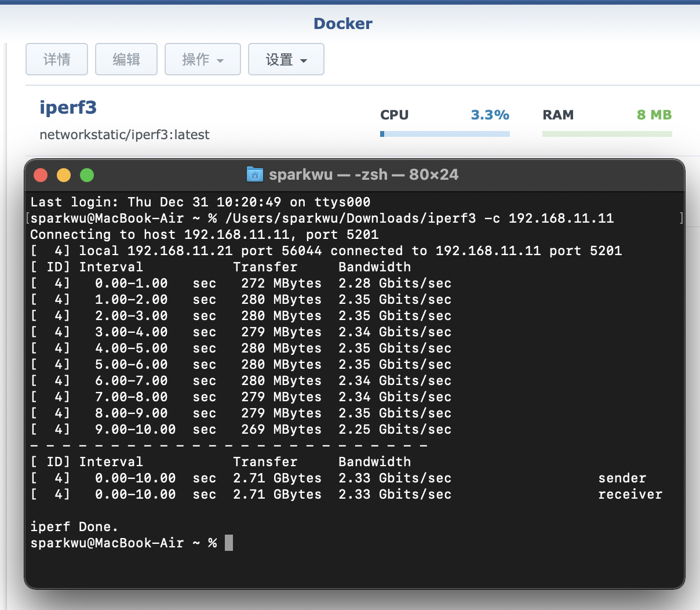Click the networkstatic/iperf3:latest image label
The height and width of the screenshot is (610, 700).
click(125, 135)
